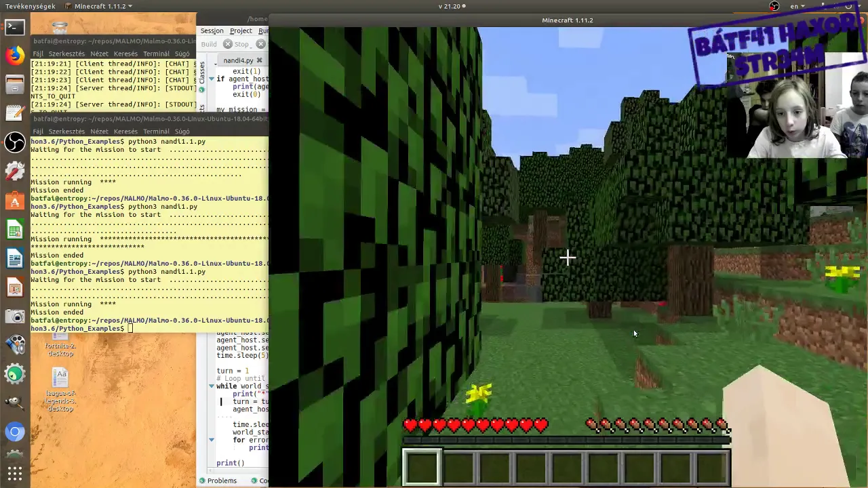
Task: Open the Trash desktop icon
Action: coord(60,28)
